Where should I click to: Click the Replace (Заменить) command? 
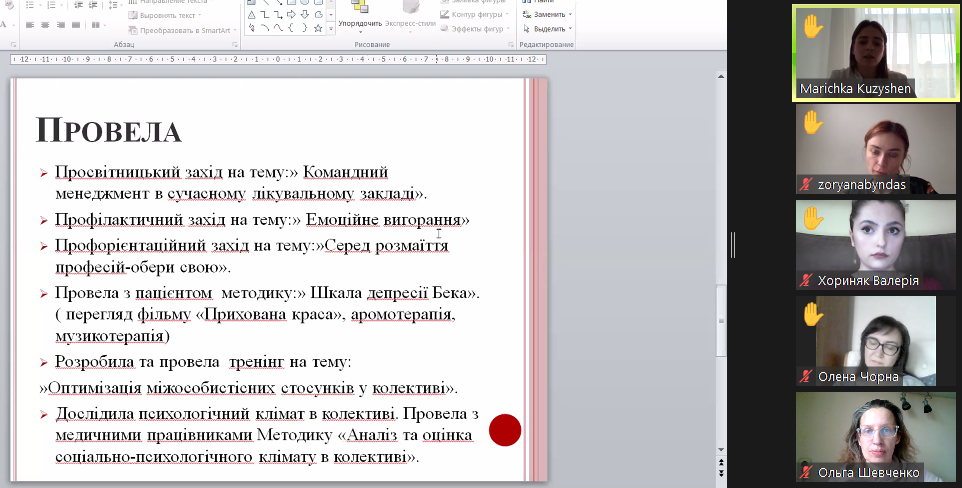coord(547,15)
